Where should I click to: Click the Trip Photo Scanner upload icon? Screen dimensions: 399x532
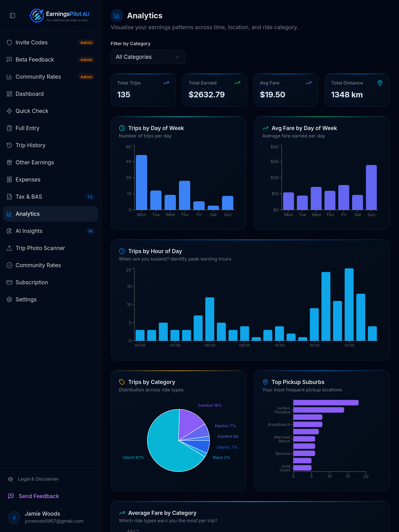tap(9, 248)
